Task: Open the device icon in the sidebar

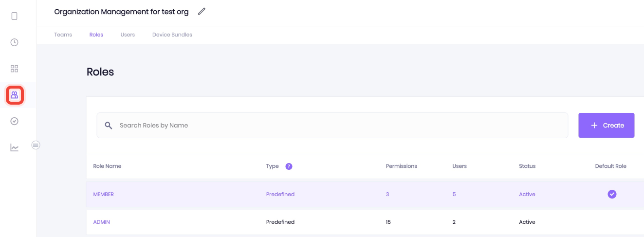Action: [x=14, y=16]
